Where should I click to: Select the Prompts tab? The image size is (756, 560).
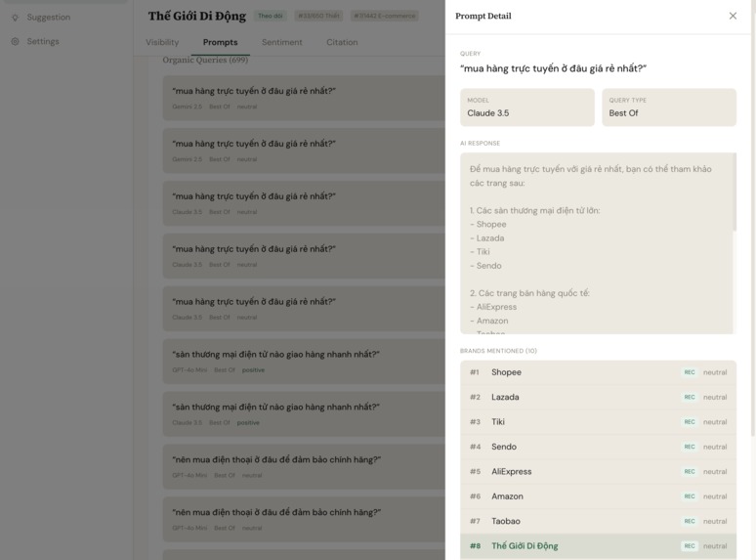point(221,42)
